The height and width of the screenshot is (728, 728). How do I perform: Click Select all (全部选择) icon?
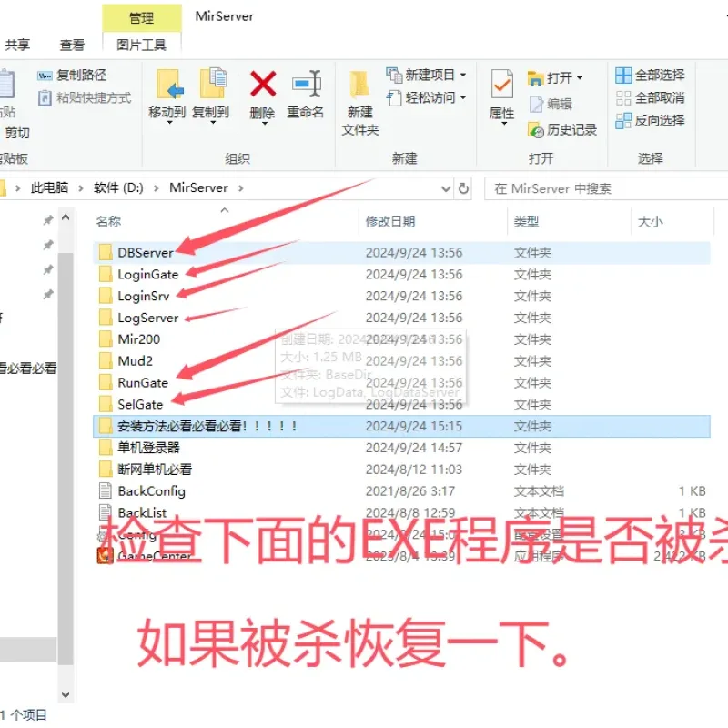(623, 75)
